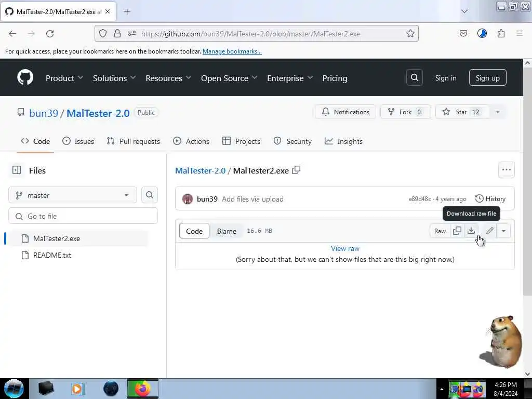Image resolution: width=532 pixels, height=399 pixels.
Task: Fork the repository button
Action: pos(405,112)
